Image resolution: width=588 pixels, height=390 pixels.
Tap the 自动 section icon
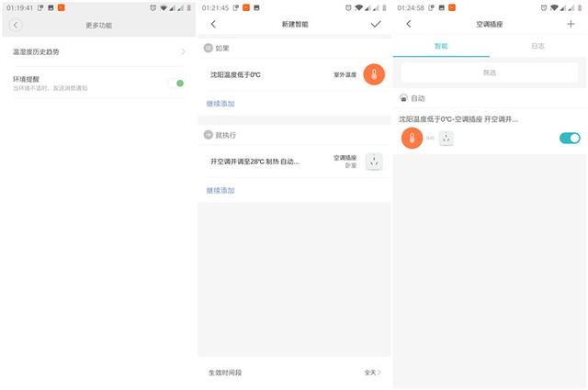(x=403, y=98)
